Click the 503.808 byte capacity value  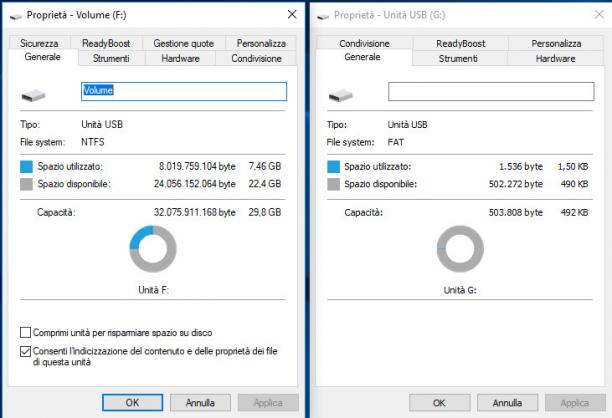[x=516, y=212]
